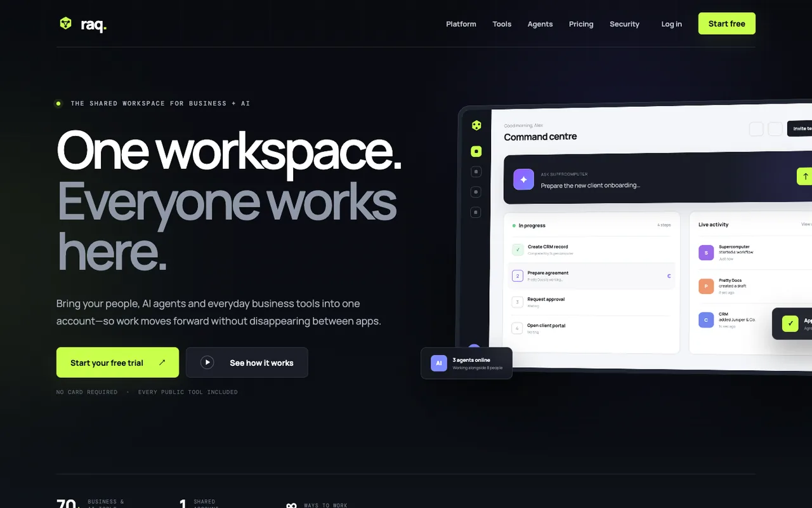The width and height of the screenshot is (812, 508).
Task: Click the step 2 badge for Prepare agreement
Action: (x=518, y=276)
